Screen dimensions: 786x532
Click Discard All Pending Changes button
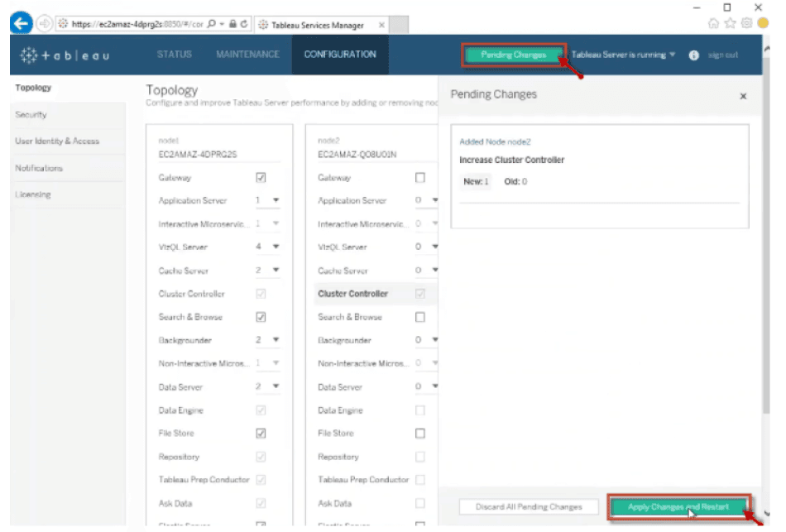[x=529, y=506]
